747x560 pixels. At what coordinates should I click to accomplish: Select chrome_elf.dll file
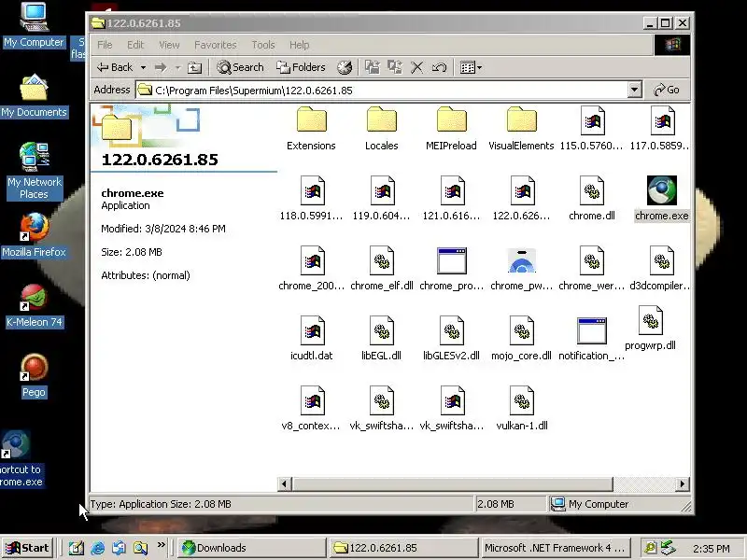point(381,268)
